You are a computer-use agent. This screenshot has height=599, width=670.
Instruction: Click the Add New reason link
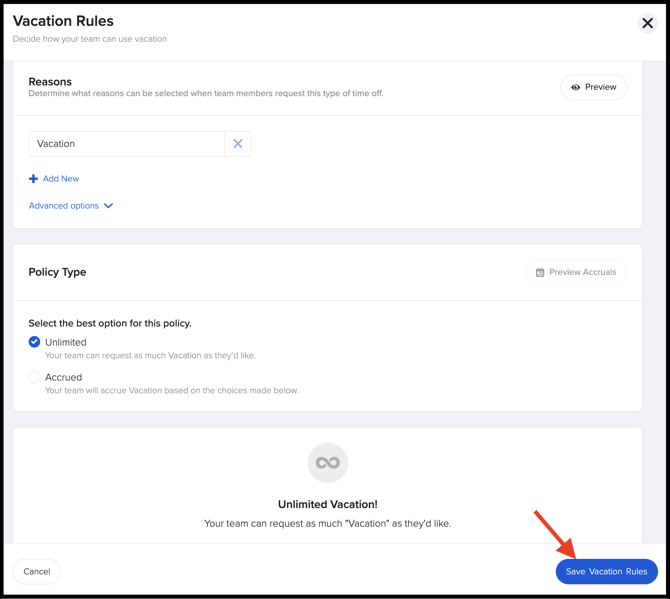click(61, 179)
